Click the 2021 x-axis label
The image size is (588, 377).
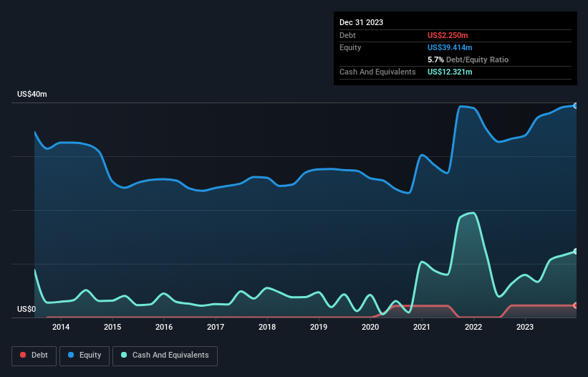click(422, 327)
